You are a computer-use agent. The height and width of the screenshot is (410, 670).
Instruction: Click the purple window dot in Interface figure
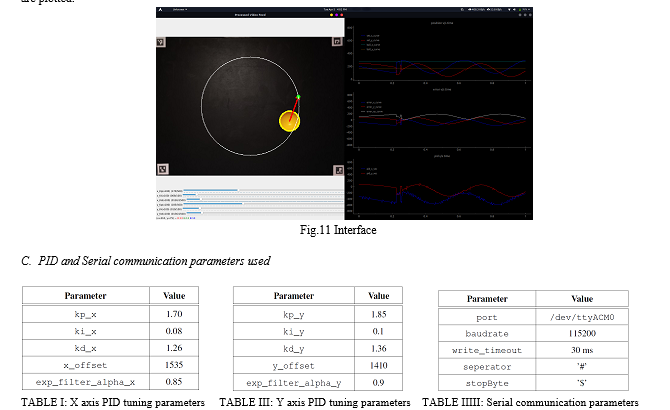click(x=336, y=15)
